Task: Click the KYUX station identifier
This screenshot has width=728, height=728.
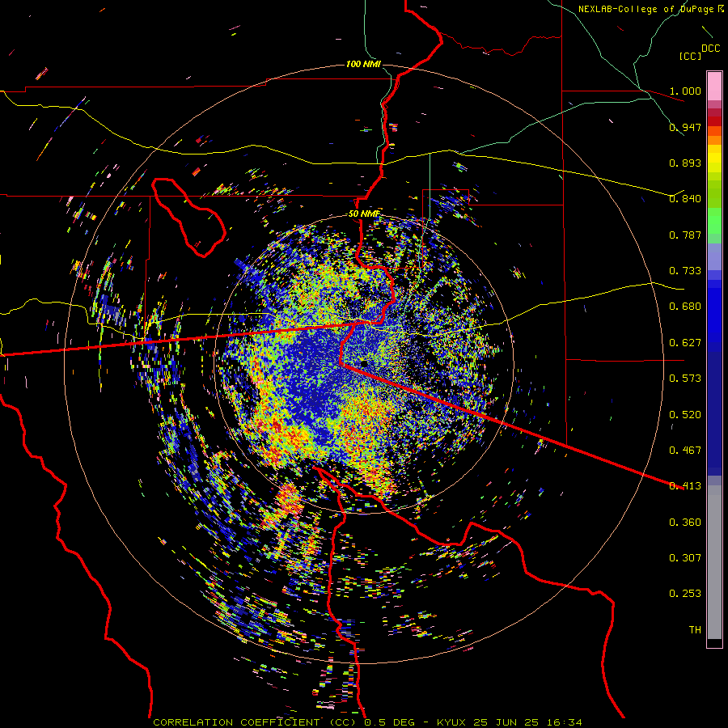Action: pos(451,722)
